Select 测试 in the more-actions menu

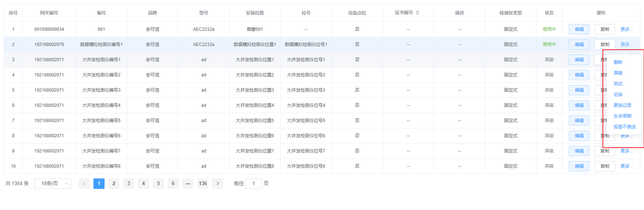click(618, 84)
